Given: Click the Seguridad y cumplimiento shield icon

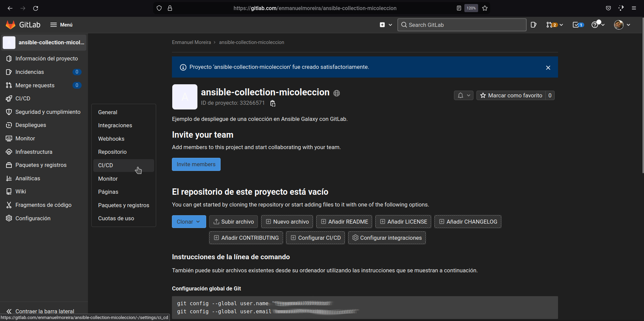Looking at the screenshot, I should click(9, 112).
